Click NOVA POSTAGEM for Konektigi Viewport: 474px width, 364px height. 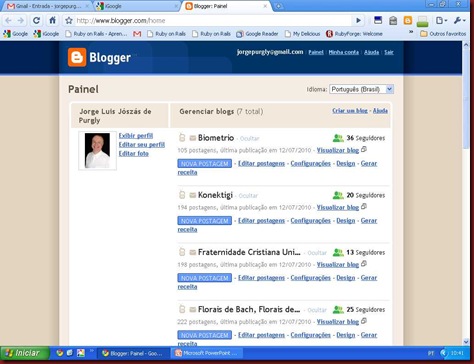tap(205, 221)
